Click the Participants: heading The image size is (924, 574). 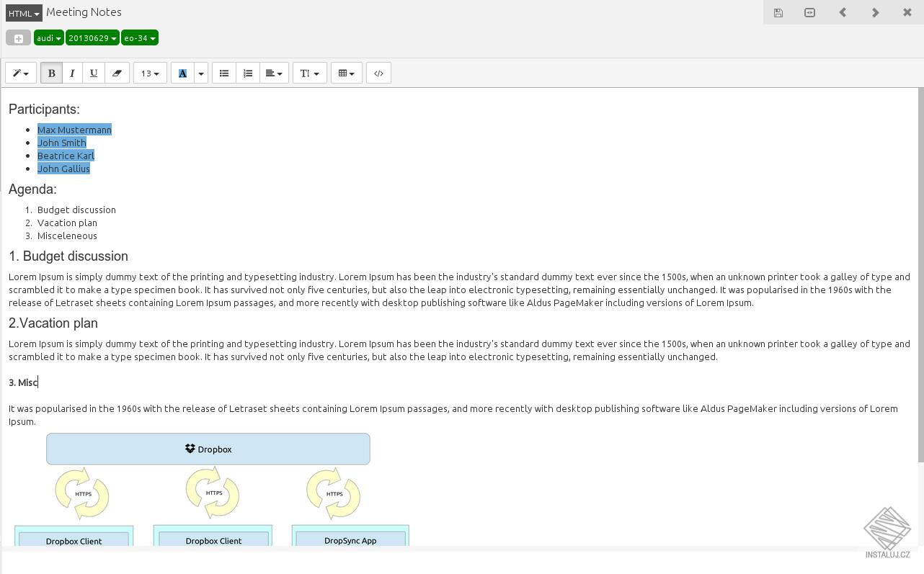[44, 109]
